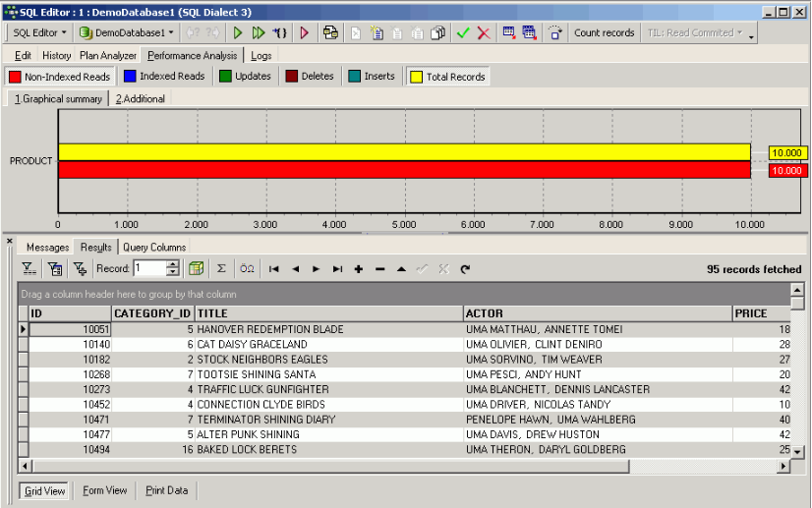Click the red rollback X icon

point(484,32)
